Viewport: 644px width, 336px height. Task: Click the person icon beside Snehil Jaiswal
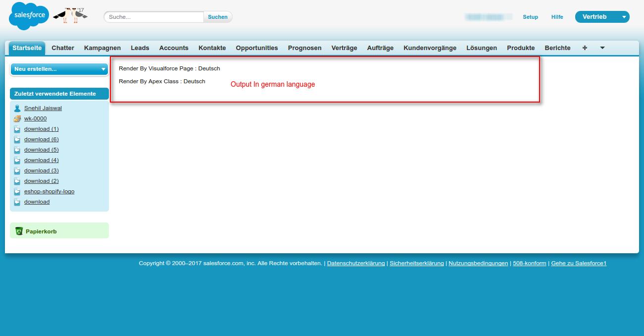point(17,108)
